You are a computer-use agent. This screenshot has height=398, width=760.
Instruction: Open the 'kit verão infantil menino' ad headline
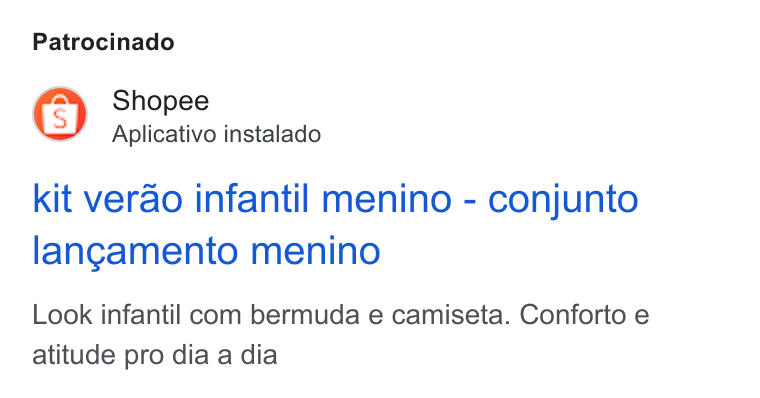click(335, 224)
